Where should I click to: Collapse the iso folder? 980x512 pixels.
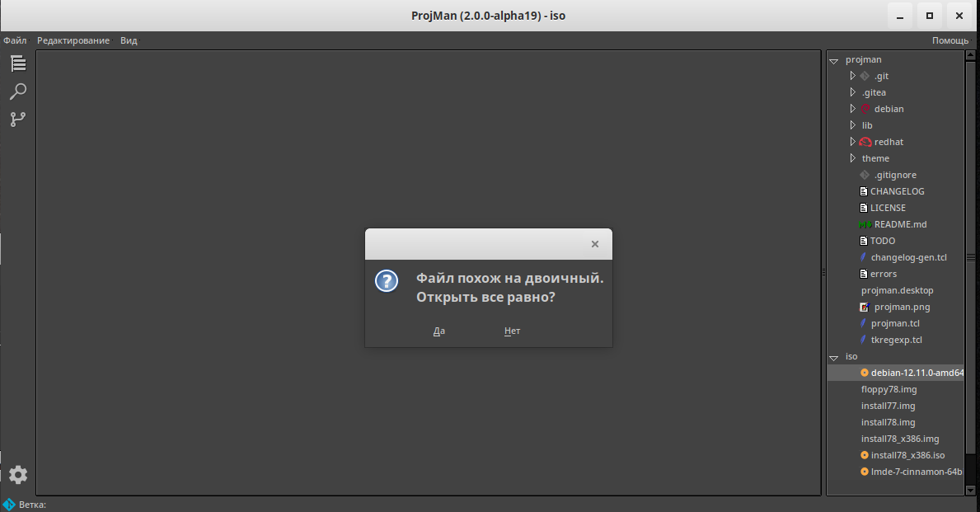pyautogui.click(x=833, y=356)
